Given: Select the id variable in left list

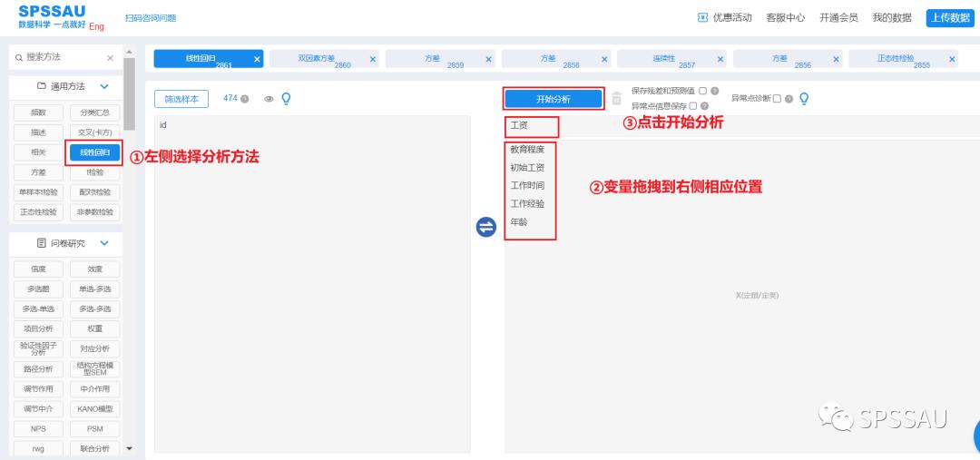Looking at the screenshot, I should pyautogui.click(x=163, y=125).
